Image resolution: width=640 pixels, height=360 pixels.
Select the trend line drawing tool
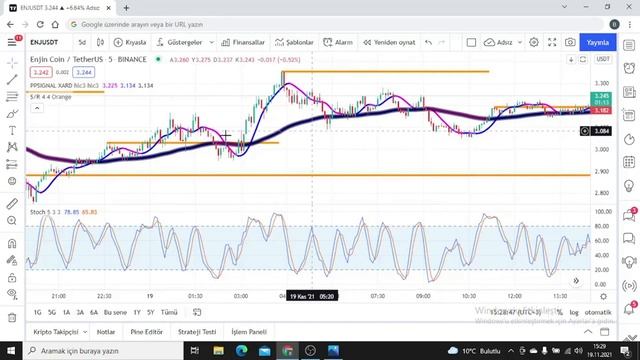point(12,80)
